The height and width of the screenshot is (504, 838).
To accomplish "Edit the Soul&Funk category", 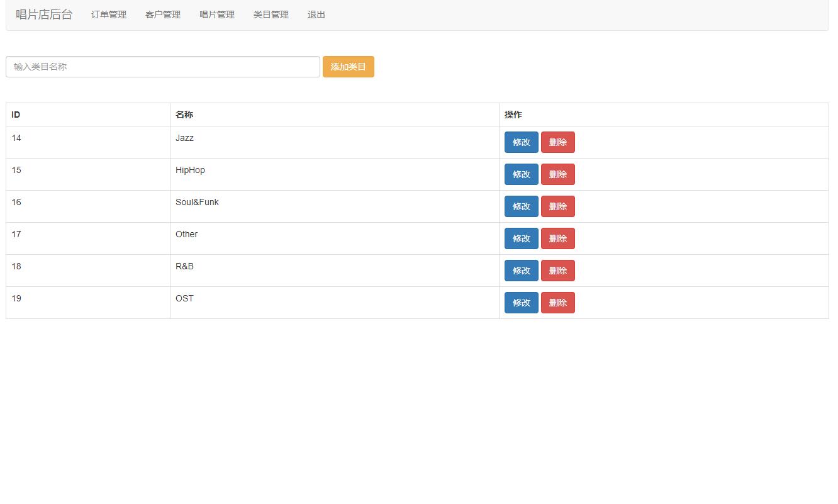I will click(x=521, y=206).
